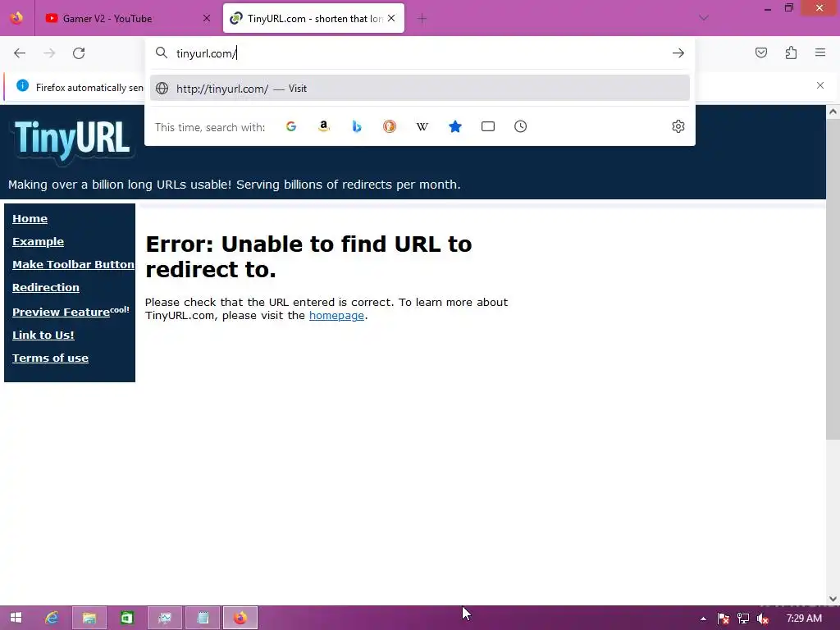840x630 pixels.
Task: Dismiss the Firefox notification bar
Action: pos(820,85)
